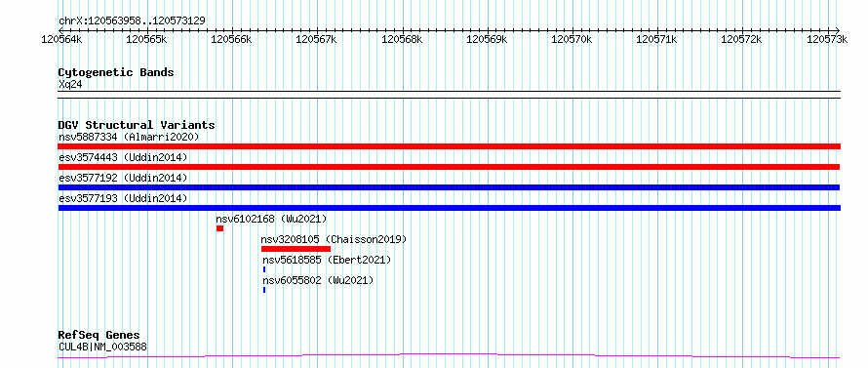
Task: Click the 120570k ruler tick label
Action: tap(572, 39)
